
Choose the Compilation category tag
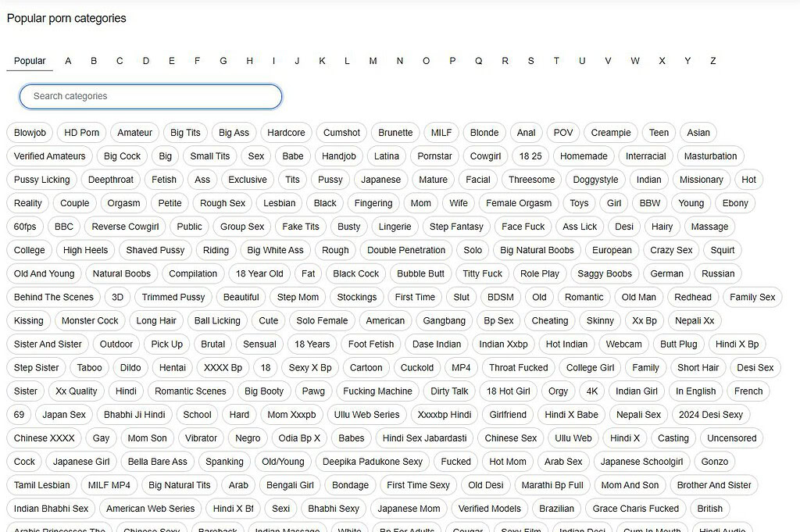pyautogui.click(x=193, y=273)
